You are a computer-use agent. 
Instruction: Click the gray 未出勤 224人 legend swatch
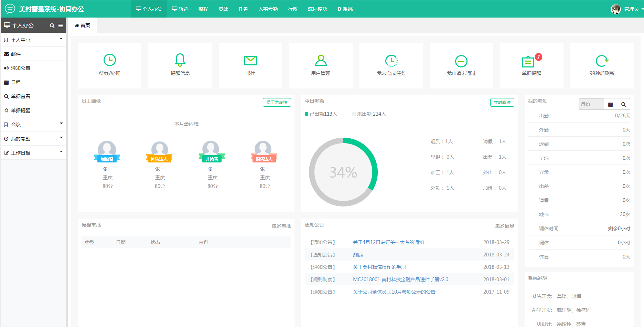click(x=354, y=114)
